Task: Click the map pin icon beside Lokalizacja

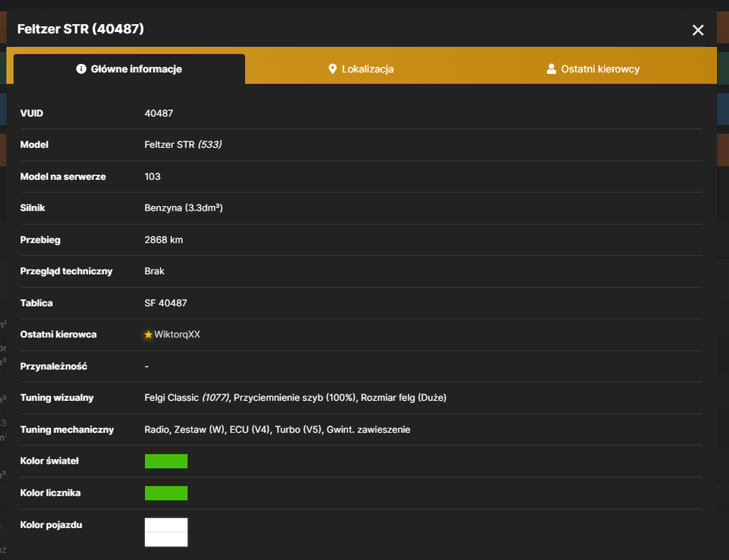Action: tap(332, 69)
